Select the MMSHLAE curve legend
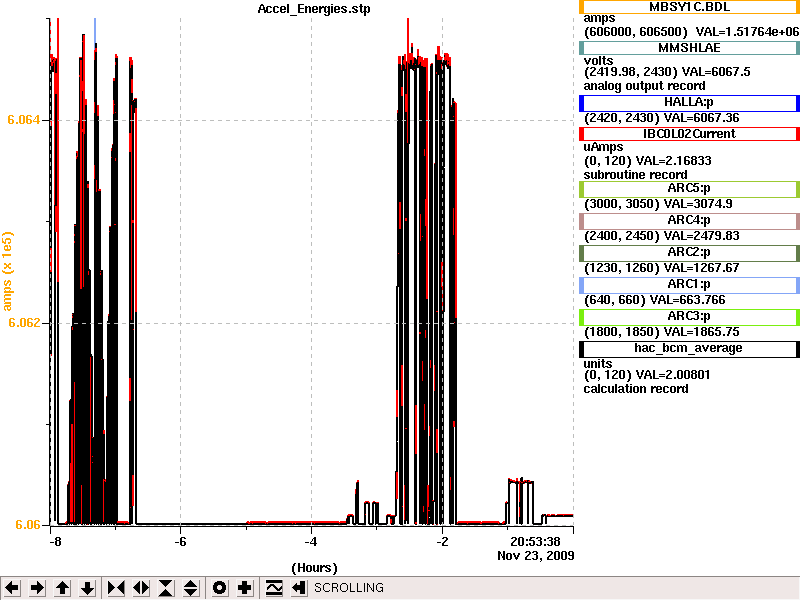Screen dimensions: 800x600 click(x=689, y=48)
